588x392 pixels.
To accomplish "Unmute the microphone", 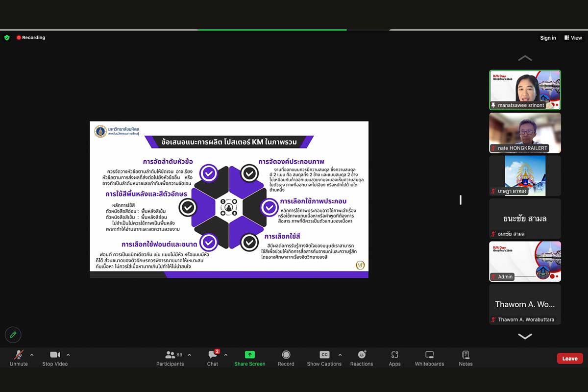I will (x=19, y=357).
